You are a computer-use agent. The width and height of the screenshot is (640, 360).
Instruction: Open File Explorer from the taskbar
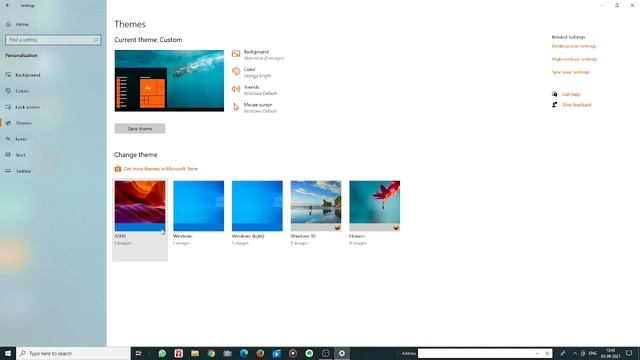point(195,353)
